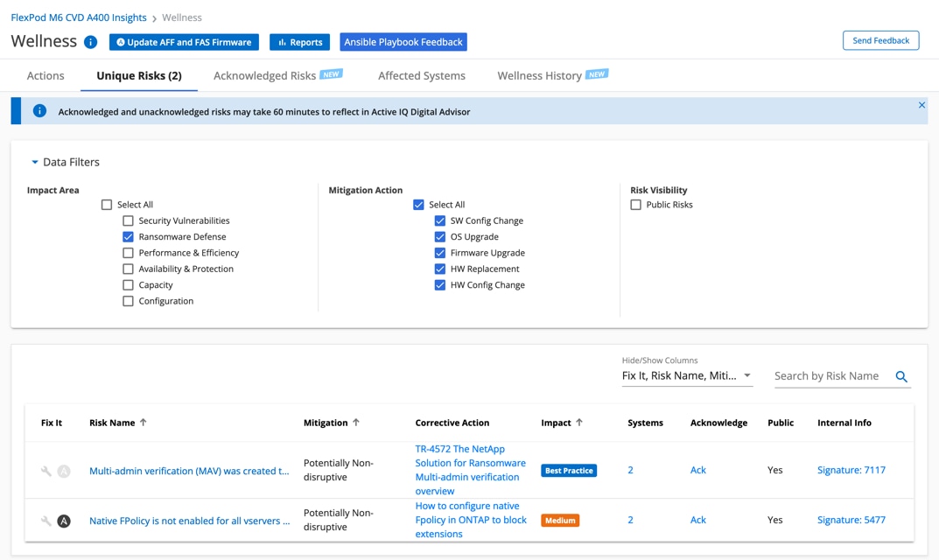Switch to Affected Systems tab
This screenshot has height=560, width=939.
pos(421,76)
